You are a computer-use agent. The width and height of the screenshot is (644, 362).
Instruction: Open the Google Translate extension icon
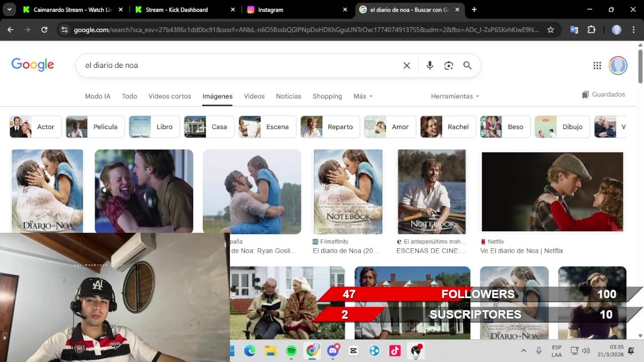point(574,30)
